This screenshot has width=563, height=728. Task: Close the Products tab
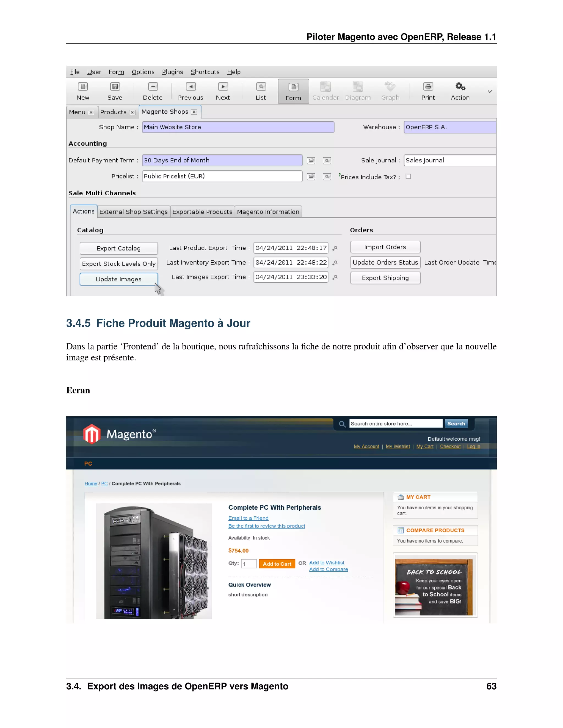[x=133, y=112]
